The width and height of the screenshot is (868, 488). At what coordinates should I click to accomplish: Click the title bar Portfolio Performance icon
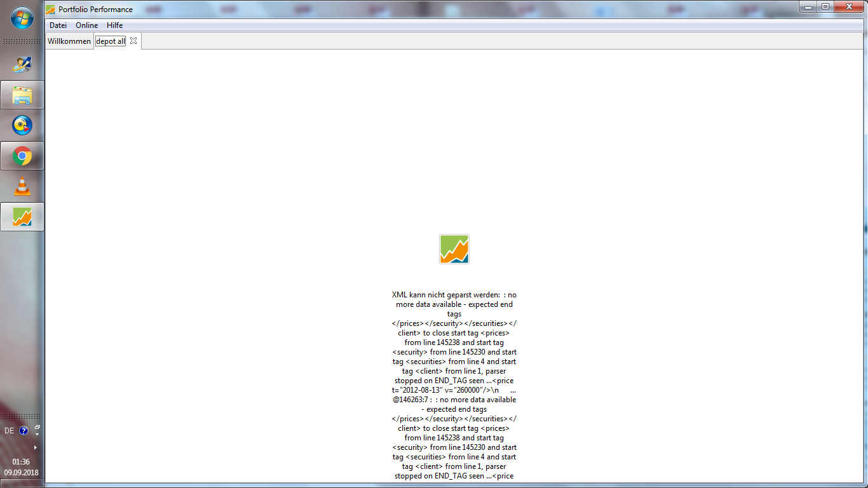(x=50, y=10)
